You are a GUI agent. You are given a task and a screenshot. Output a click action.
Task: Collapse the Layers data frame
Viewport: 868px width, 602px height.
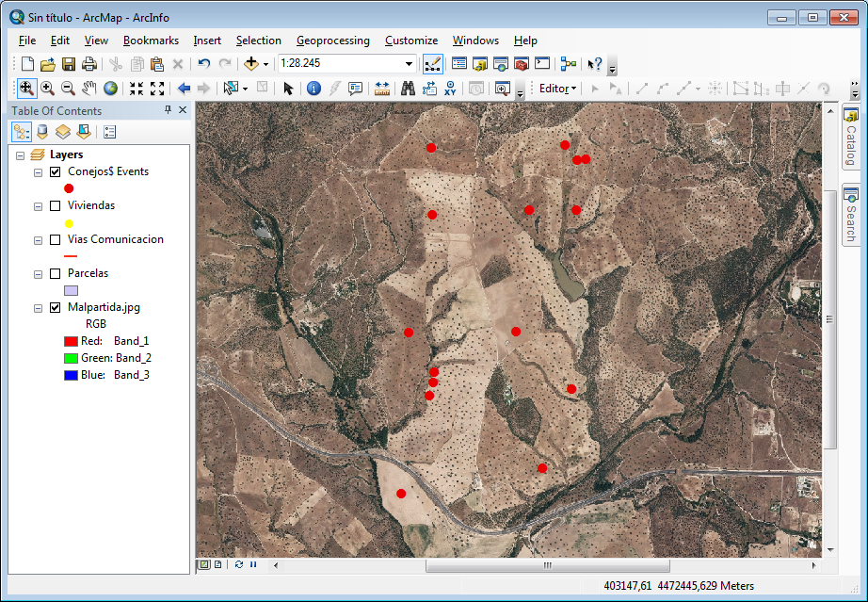point(21,155)
